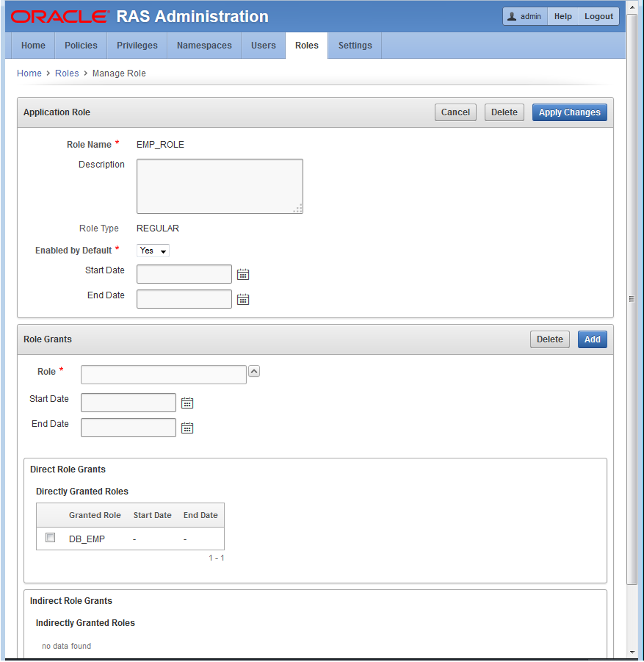This screenshot has width=644, height=662.
Task: Click Add in the Role Grants section
Action: (x=592, y=339)
